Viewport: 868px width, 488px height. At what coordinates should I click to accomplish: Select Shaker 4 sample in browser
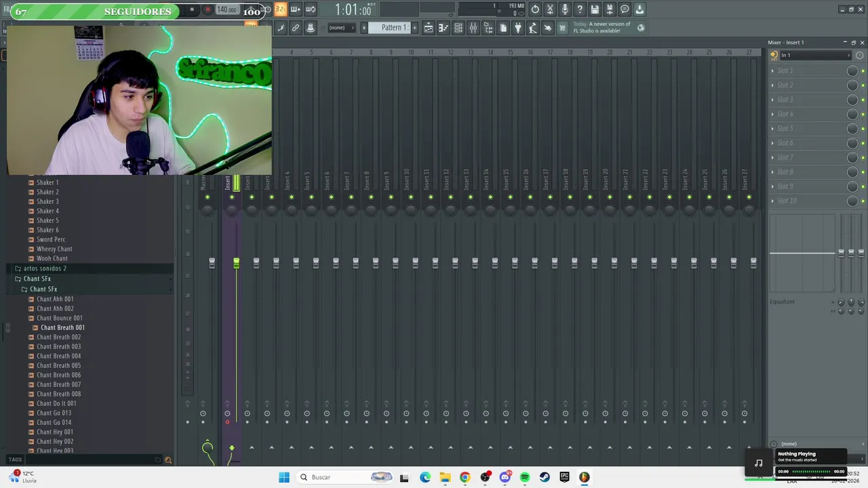coord(47,211)
